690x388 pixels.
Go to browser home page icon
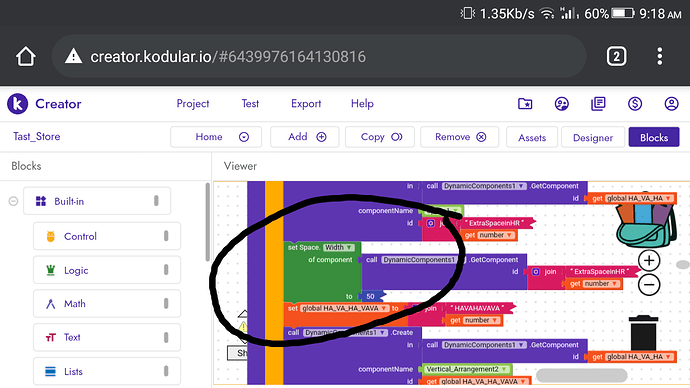[x=26, y=56]
